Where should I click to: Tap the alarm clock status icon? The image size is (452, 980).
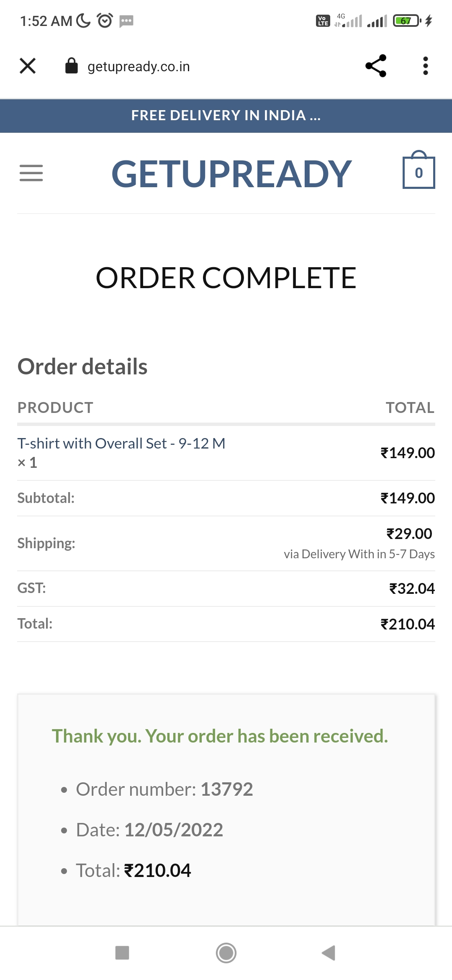tap(105, 20)
